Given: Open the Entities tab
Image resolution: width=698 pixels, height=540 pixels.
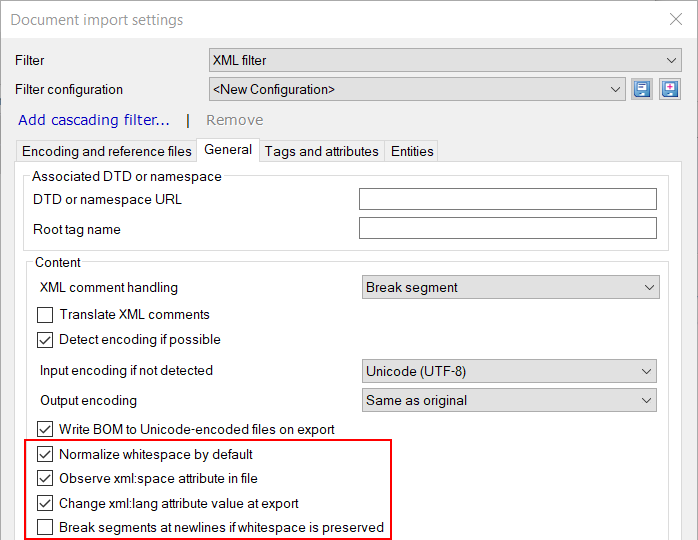Looking at the screenshot, I should pos(412,151).
